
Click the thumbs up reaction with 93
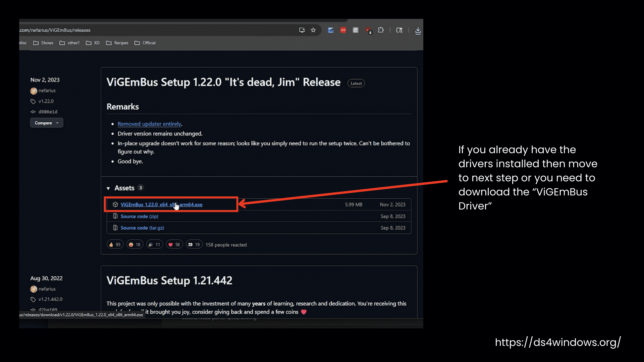pos(115,244)
